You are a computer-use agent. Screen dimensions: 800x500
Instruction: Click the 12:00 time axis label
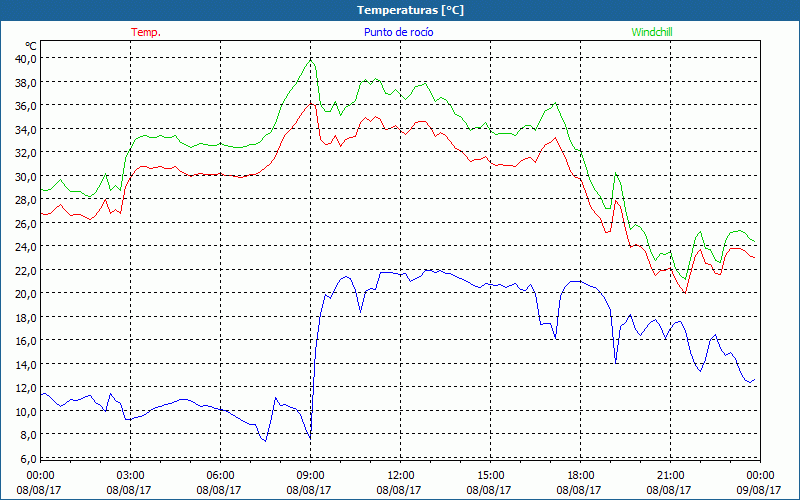point(401,475)
